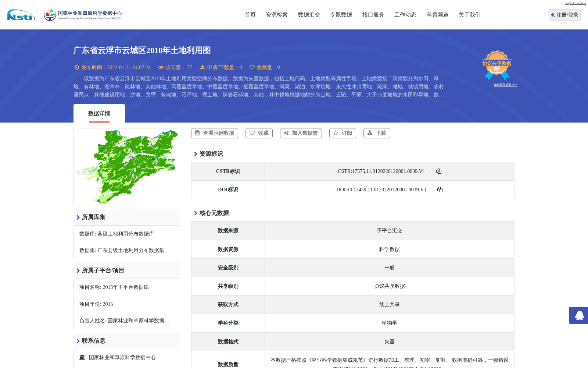Click the dataset description paragraph
Viewport: 588px width, 368px height.
coord(259,86)
